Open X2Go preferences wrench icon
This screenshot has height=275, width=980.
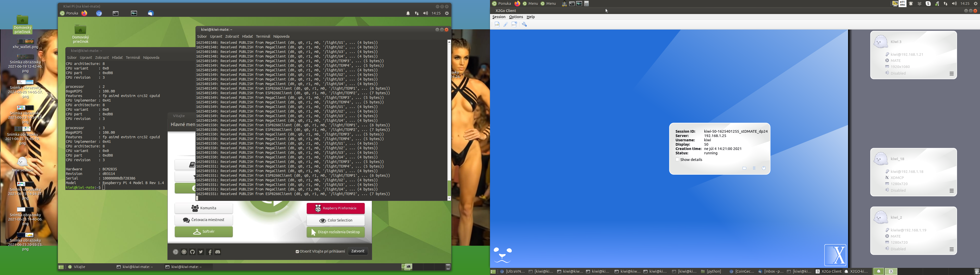coord(524,24)
